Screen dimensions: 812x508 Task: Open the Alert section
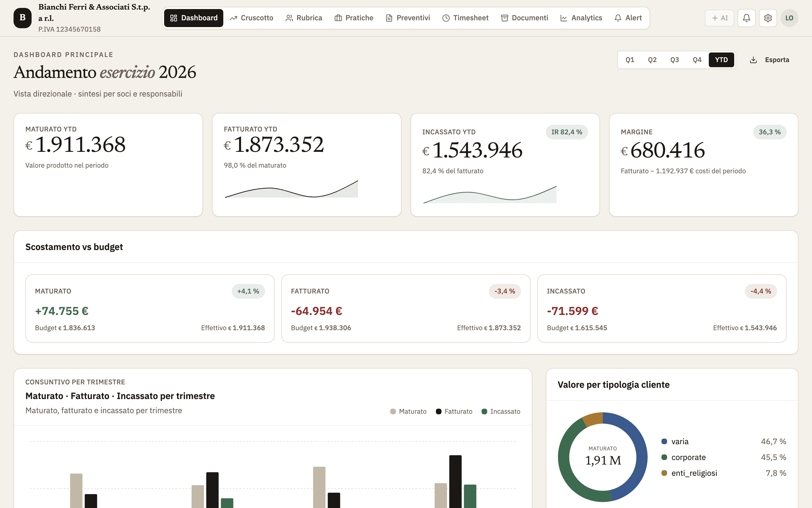(628, 18)
